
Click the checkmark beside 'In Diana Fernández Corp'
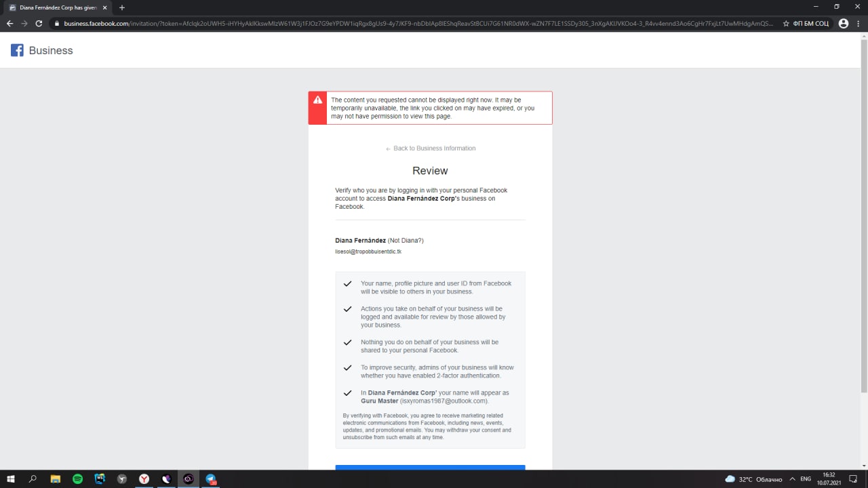point(347,393)
